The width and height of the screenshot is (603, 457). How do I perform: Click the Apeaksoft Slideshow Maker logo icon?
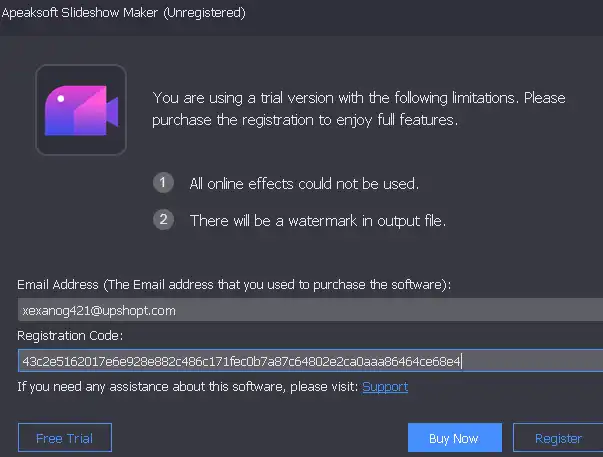point(81,110)
